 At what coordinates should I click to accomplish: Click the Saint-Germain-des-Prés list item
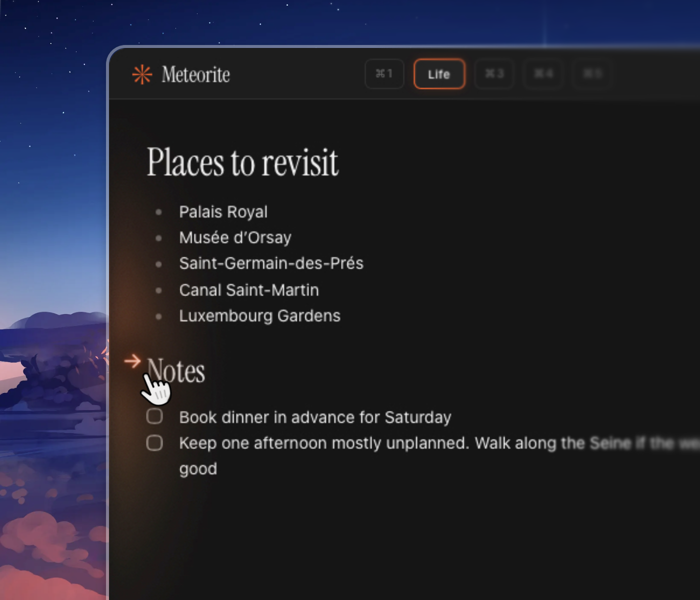pyautogui.click(x=271, y=263)
